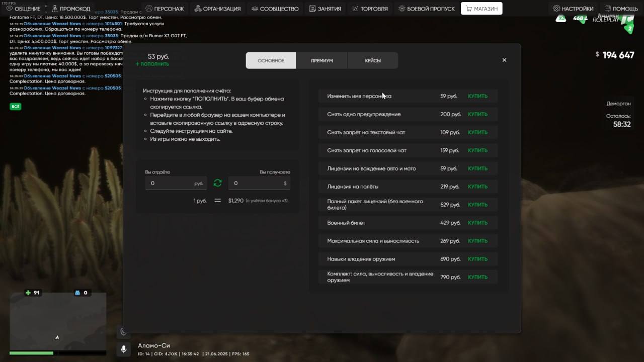Open the ПОМОЩЬ help menu

pyautogui.click(x=621, y=9)
